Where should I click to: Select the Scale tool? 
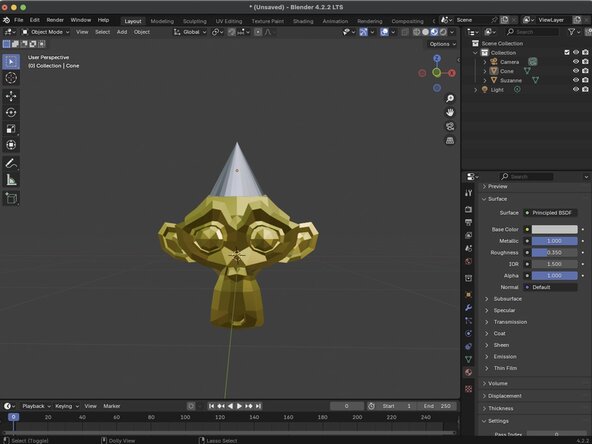pyautogui.click(x=11, y=128)
